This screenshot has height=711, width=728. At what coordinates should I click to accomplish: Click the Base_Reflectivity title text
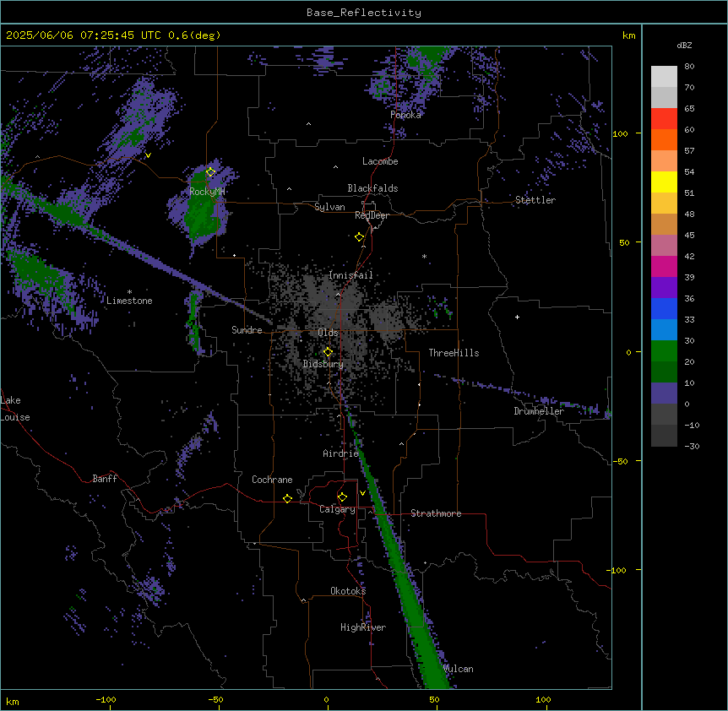[x=364, y=13]
